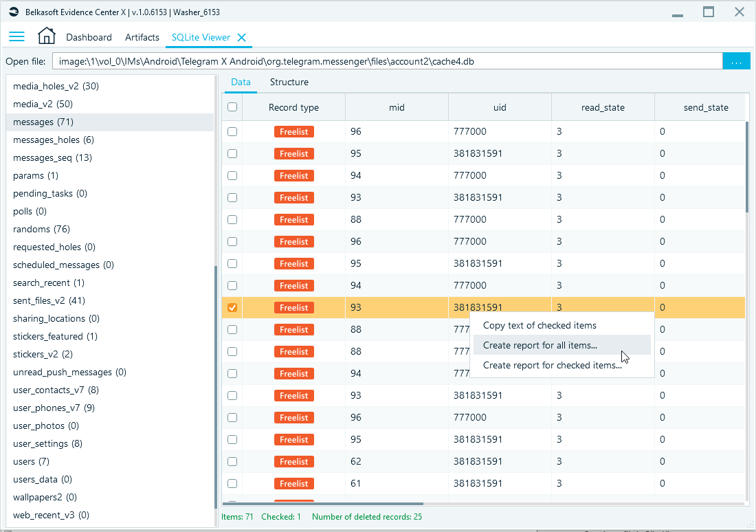Image resolution: width=756 pixels, height=532 pixels.
Task: Open the web_recent_v3 (0) table
Action: point(109,515)
